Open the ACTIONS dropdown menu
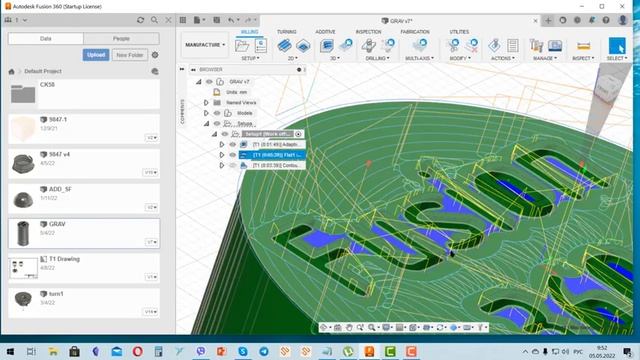 (503, 58)
